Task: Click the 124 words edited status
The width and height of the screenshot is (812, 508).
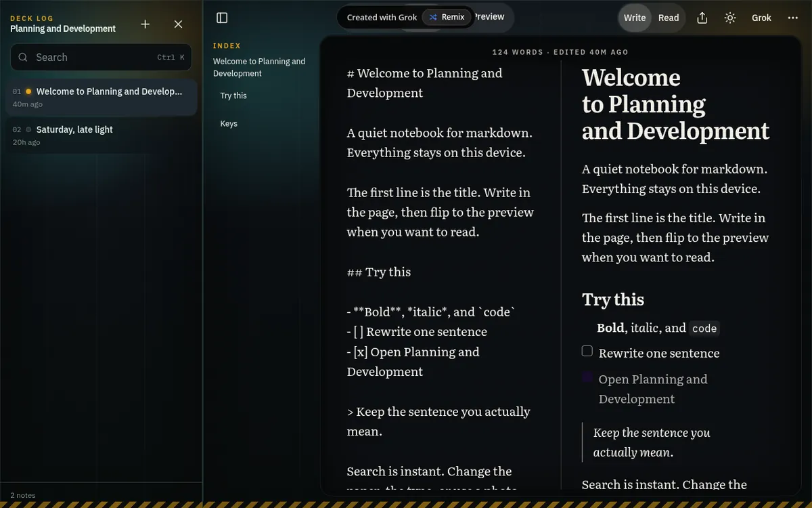Action: 560,52
